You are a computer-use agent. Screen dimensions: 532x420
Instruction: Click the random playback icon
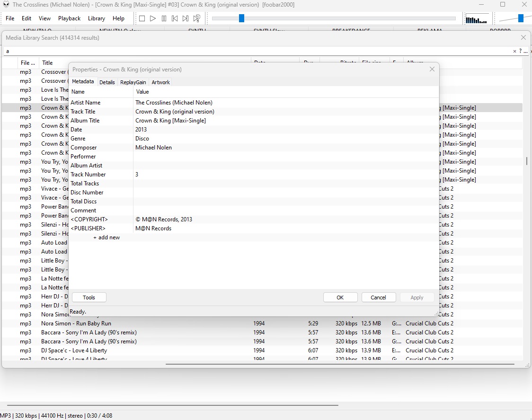[x=197, y=18]
